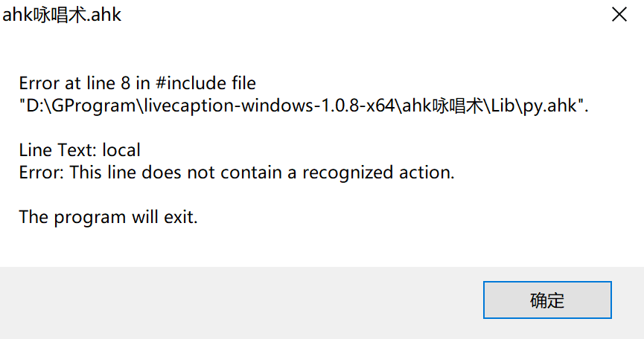Screen dimensions: 644x339
Task: Click the word "local" after Line Text
Action: point(121,150)
